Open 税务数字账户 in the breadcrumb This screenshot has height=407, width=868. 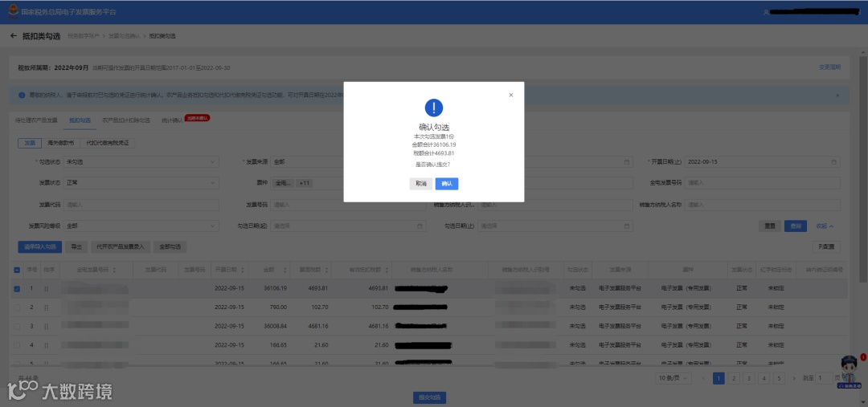click(x=84, y=36)
